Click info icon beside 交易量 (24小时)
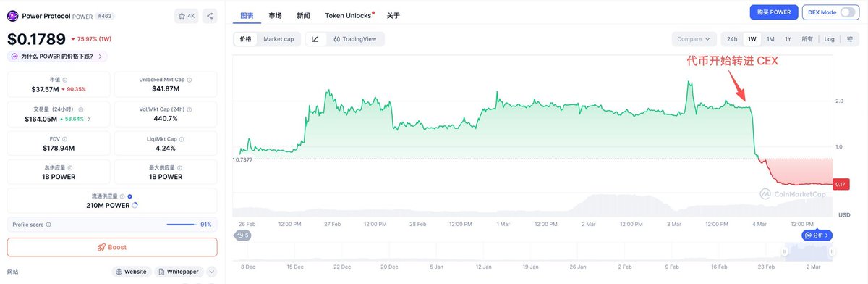This screenshot has height=284, width=868. 80,109
